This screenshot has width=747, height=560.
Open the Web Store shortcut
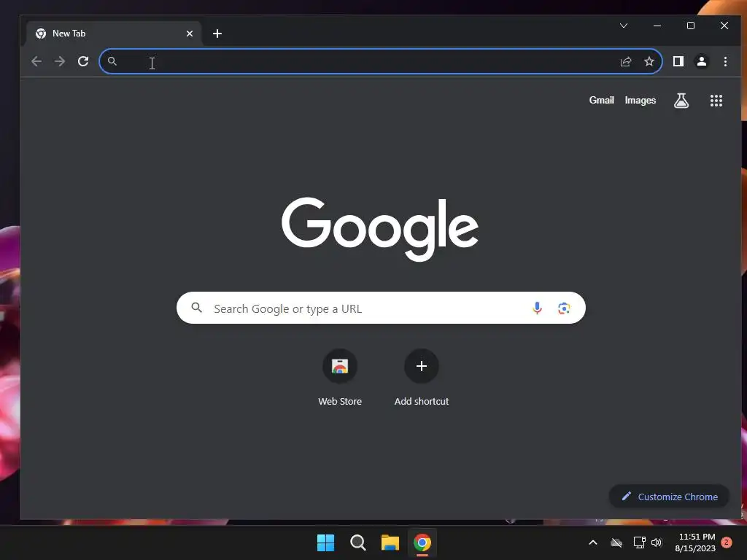point(340,378)
